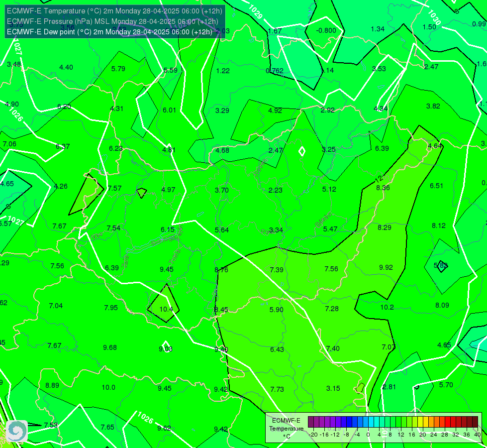Viewport: 487px width, 448px height.
Task: Click the dew point value 4.31
Action: [x=117, y=109]
